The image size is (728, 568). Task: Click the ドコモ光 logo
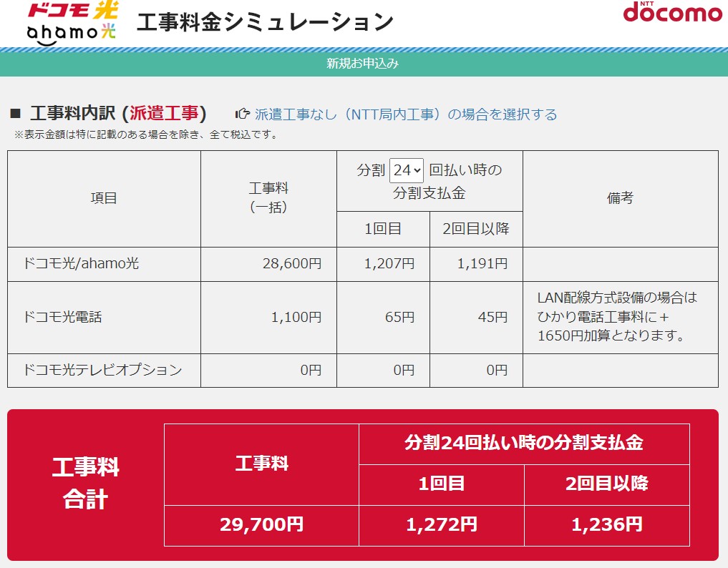click(73, 10)
